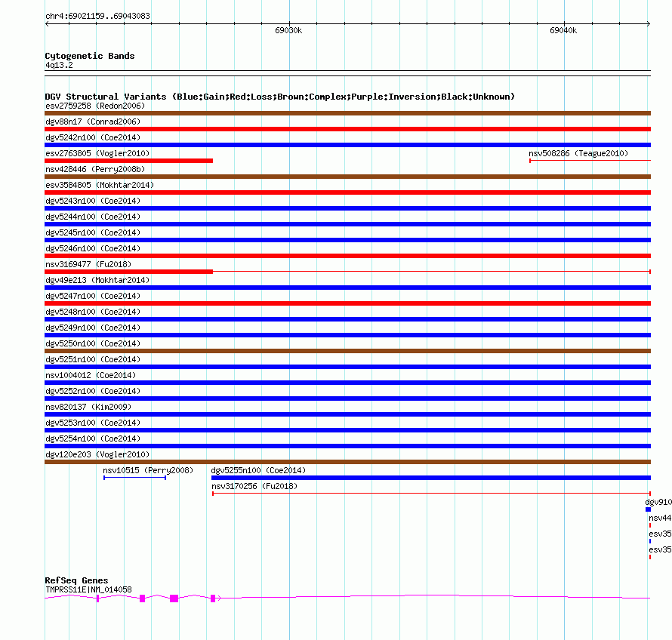The image size is (672, 640).
Task: Click the thin blue nsv10515 feature line
Action: 134,478
